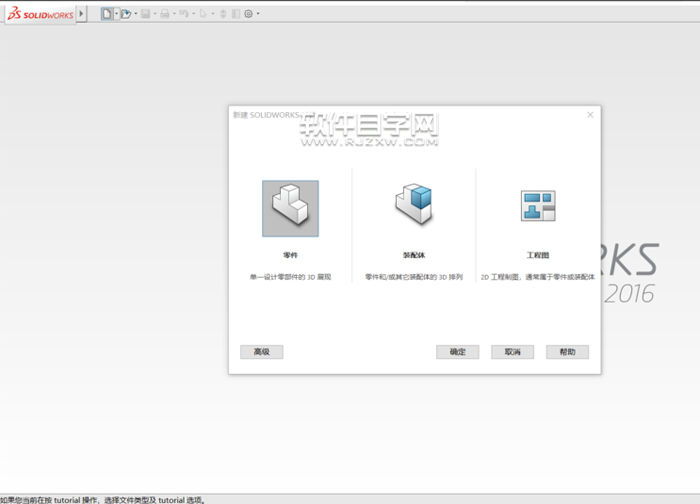Open the New document dropdown arrow
The width and height of the screenshot is (700, 504).
[117, 14]
